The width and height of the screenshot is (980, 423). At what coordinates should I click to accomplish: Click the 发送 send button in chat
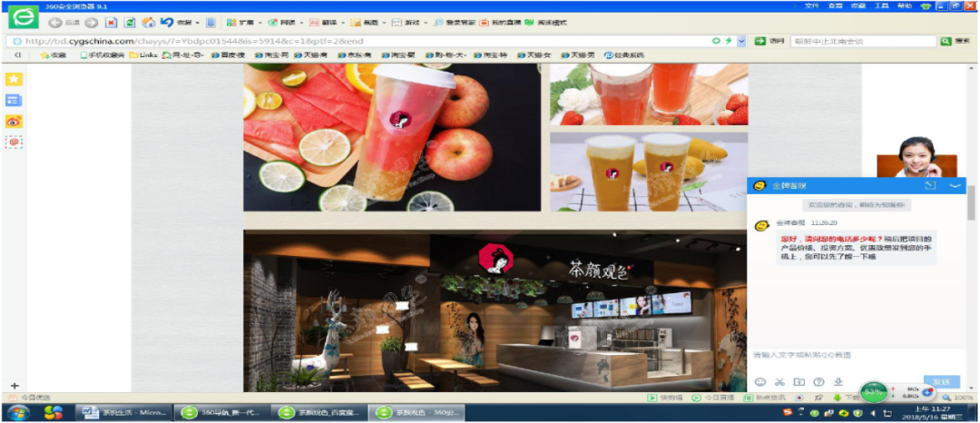[940, 381]
